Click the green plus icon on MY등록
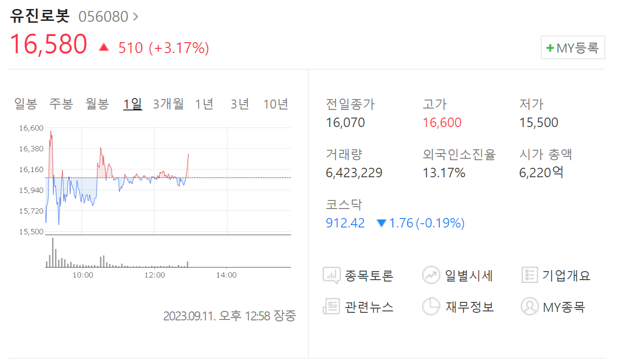The image size is (618, 364). (x=549, y=47)
